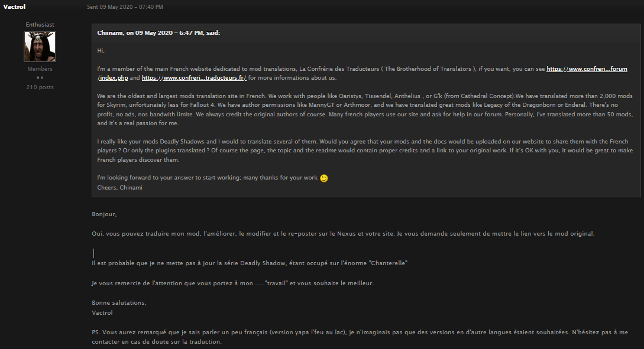
Task: Follow the confreri traducteurs.fr link
Action: (x=194, y=78)
